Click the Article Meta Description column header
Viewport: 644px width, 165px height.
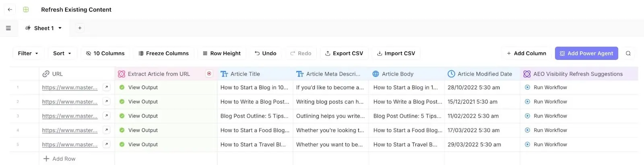point(331,74)
